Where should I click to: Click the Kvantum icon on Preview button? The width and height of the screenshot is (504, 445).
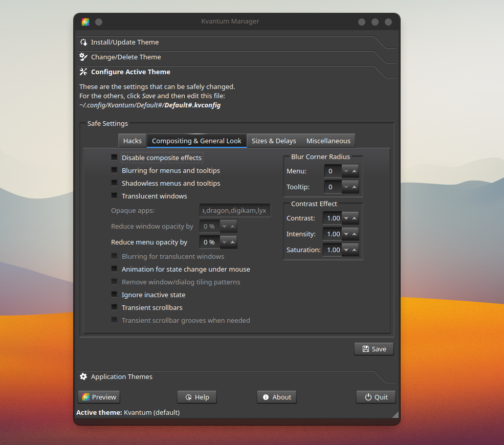click(x=86, y=397)
